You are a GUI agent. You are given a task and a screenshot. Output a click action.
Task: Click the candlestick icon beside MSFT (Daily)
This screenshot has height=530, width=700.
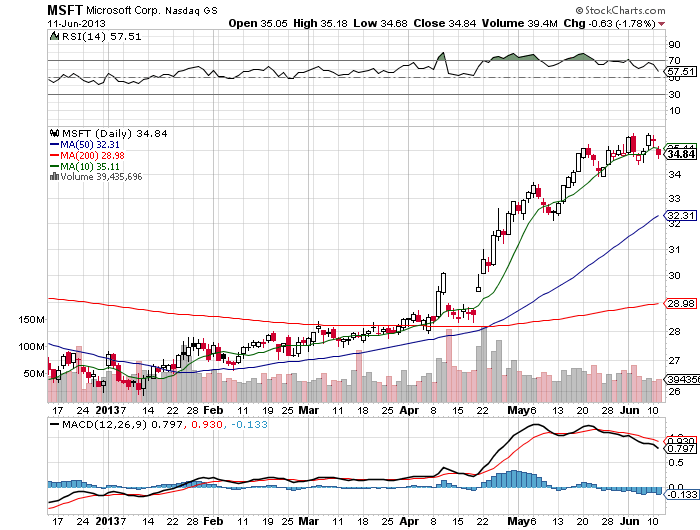[x=54, y=133]
